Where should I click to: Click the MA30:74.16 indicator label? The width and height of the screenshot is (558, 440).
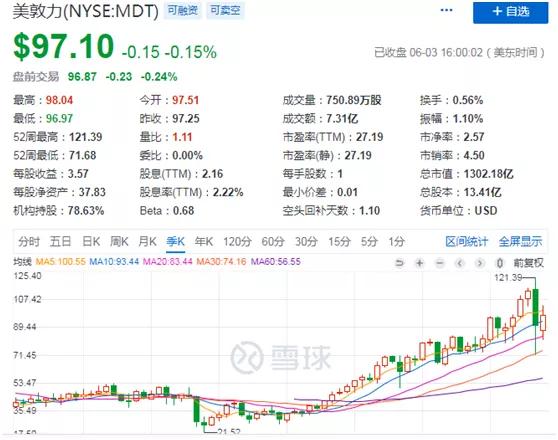coord(221,262)
